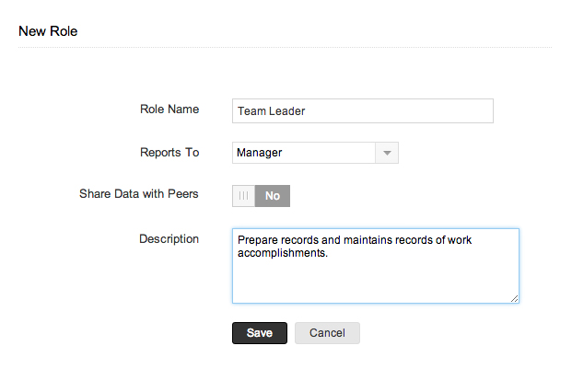This screenshot has height=392, width=572.
Task: Click the 'Share Data with Peers' label
Action: coord(139,195)
